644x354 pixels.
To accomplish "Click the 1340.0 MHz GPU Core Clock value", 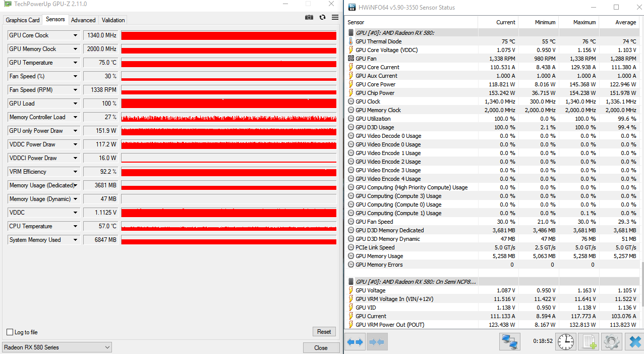I will tap(100, 35).
